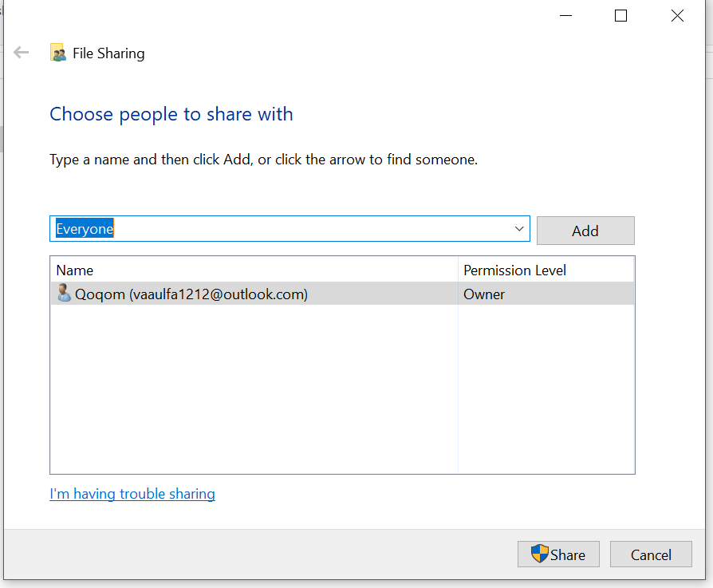Click the File Sharing title text
The height and width of the screenshot is (588, 713).
[x=108, y=53]
